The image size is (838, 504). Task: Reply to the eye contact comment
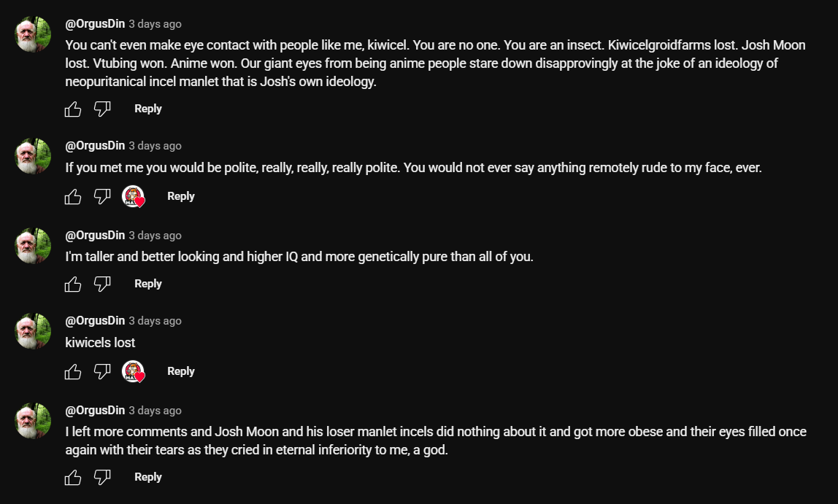click(x=148, y=109)
